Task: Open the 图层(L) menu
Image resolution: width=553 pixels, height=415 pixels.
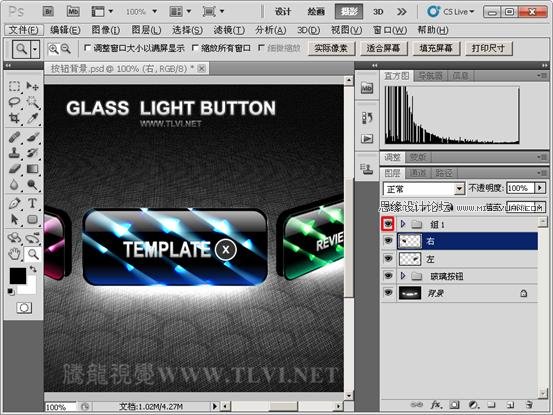Action: (146, 30)
